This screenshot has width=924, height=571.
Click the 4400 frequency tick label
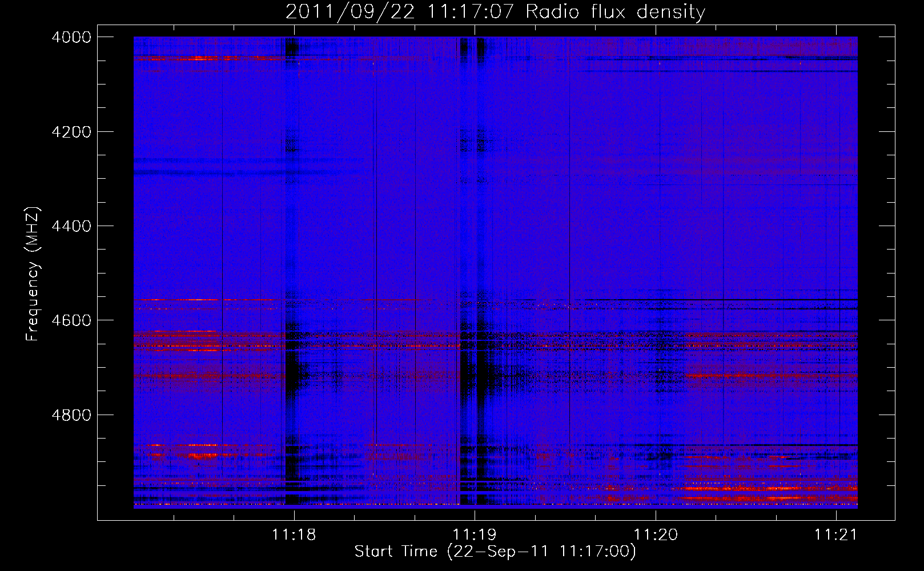click(71, 226)
